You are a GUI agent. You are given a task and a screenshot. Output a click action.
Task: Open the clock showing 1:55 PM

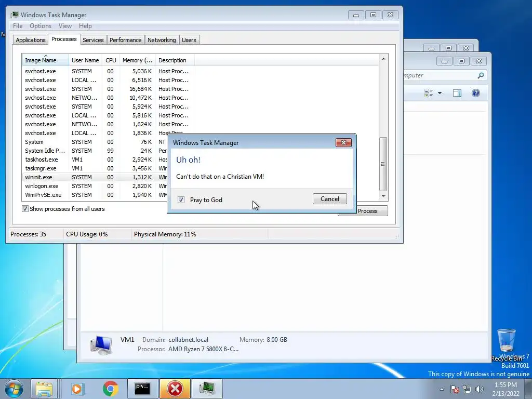pos(506,389)
